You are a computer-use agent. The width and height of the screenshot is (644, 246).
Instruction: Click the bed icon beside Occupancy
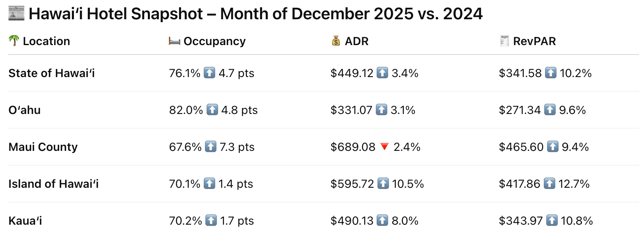tap(175, 41)
